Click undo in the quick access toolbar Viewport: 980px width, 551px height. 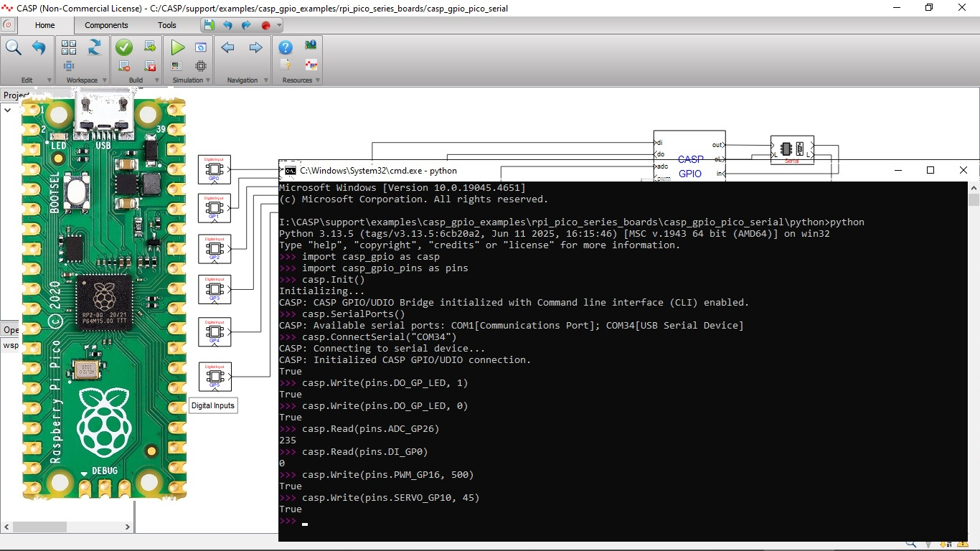click(x=227, y=25)
